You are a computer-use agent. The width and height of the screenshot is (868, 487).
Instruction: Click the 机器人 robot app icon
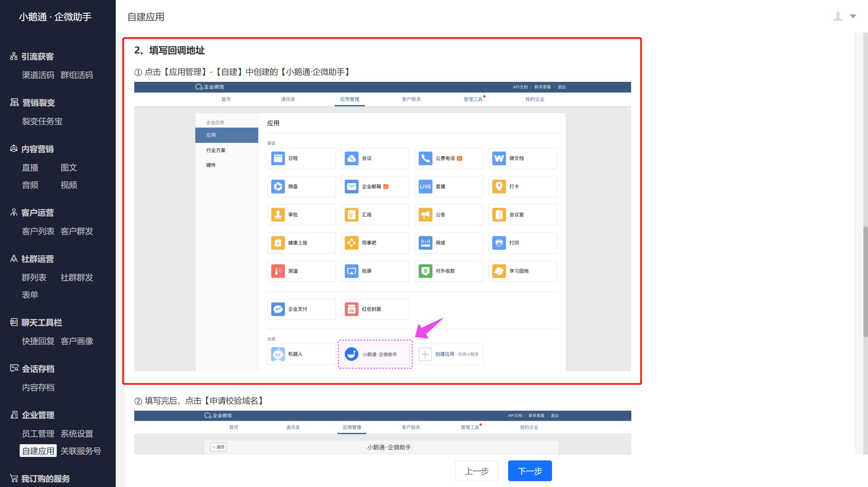pyautogui.click(x=278, y=354)
